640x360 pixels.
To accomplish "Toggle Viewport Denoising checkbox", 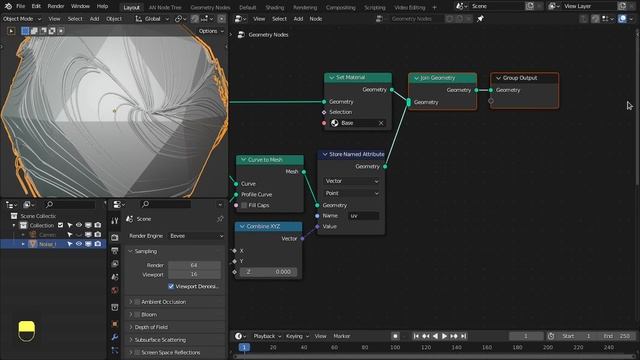I will tap(171, 287).
